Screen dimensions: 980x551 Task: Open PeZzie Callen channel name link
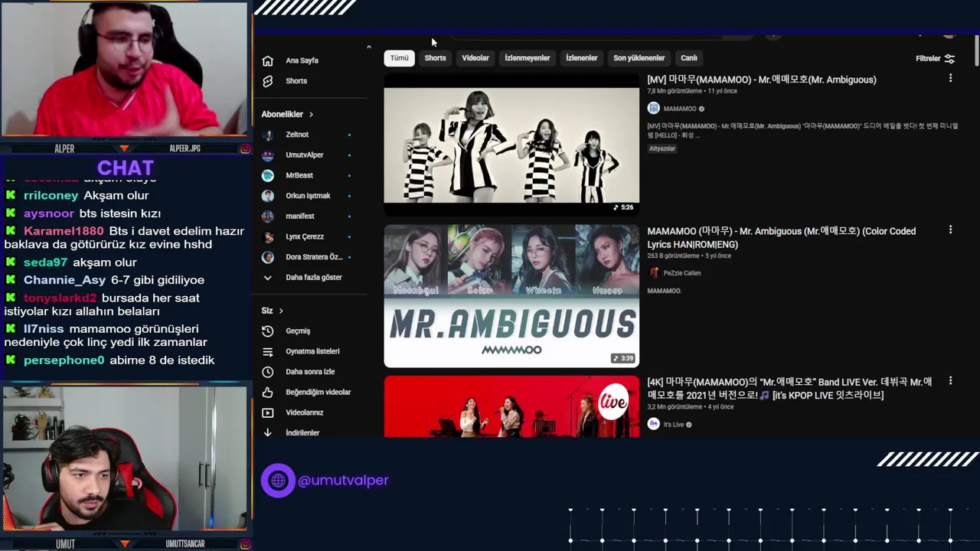682,272
